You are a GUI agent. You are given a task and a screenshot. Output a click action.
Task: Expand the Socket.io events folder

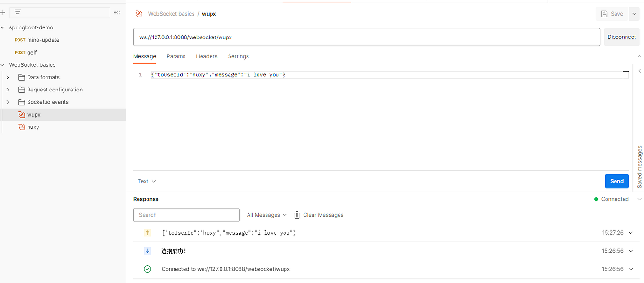8,102
